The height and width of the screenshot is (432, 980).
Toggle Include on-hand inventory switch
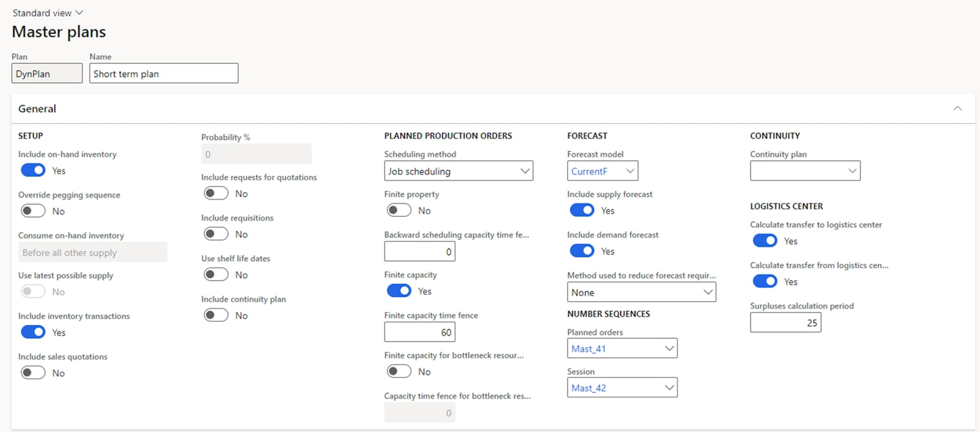click(x=33, y=170)
